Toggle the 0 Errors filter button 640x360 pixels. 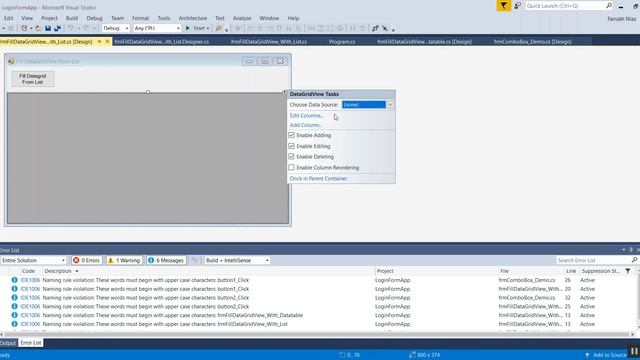[87, 260]
